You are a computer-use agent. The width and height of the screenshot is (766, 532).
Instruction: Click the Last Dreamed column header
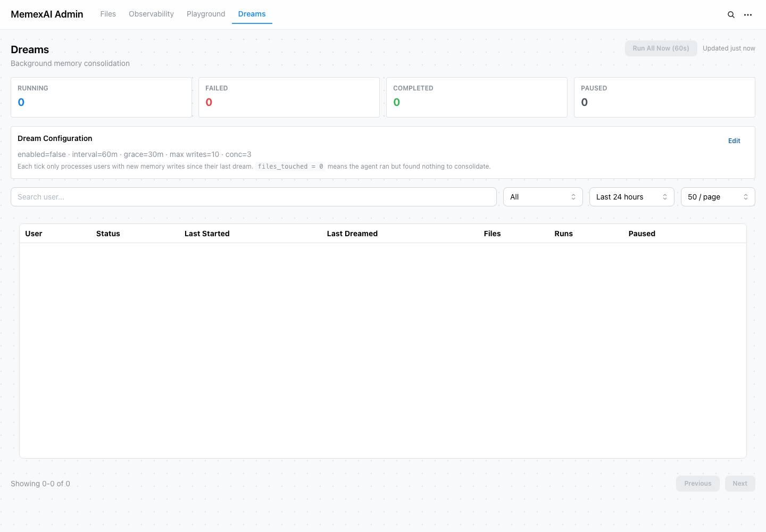tap(352, 234)
